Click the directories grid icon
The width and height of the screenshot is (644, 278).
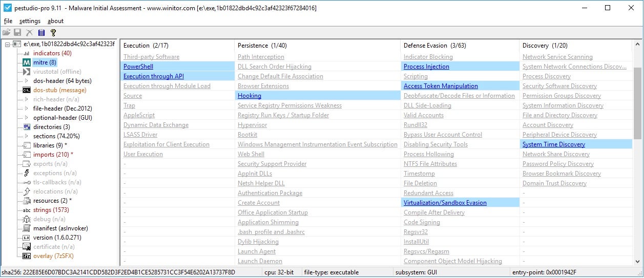(27, 127)
